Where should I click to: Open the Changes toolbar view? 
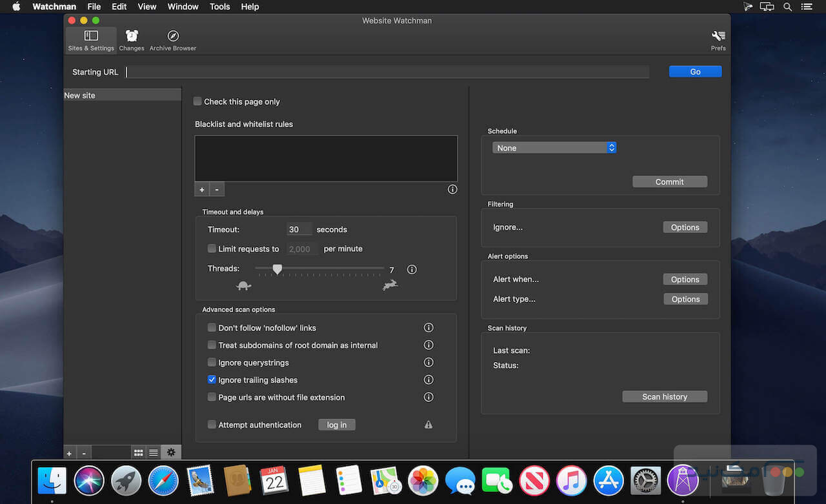click(x=132, y=39)
